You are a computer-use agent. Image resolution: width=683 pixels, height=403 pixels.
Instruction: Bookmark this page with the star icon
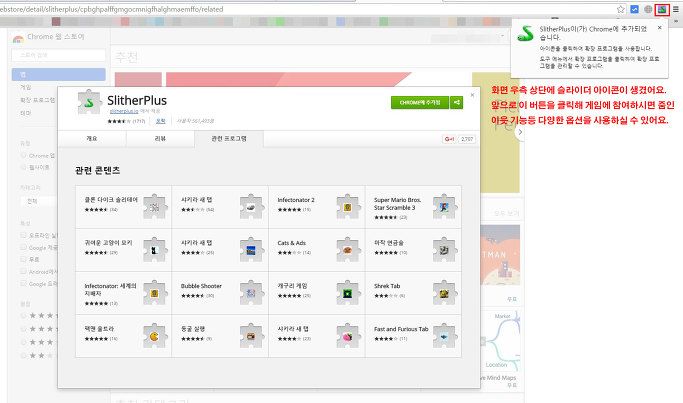(621, 9)
